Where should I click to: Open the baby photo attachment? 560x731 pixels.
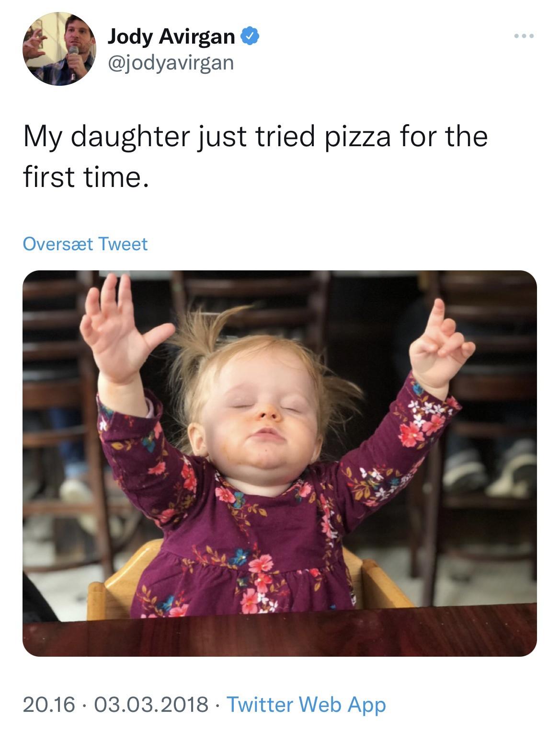(x=280, y=463)
